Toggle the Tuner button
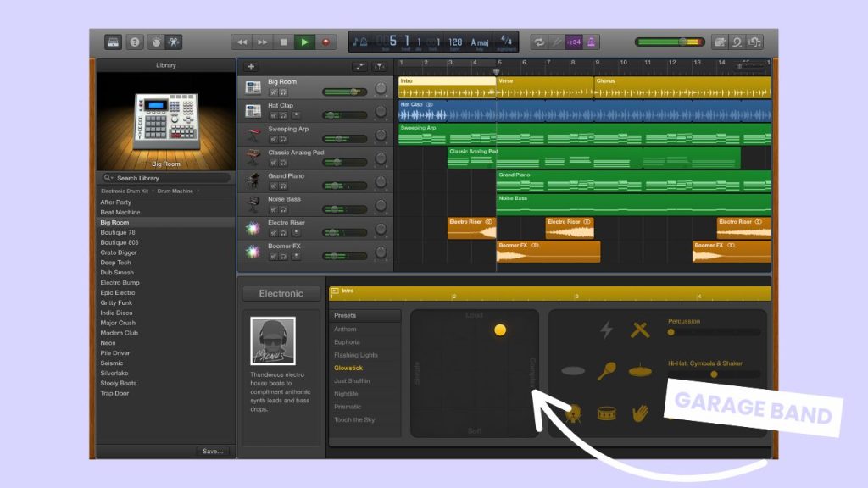This screenshot has width=868, height=488. click(556, 42)
